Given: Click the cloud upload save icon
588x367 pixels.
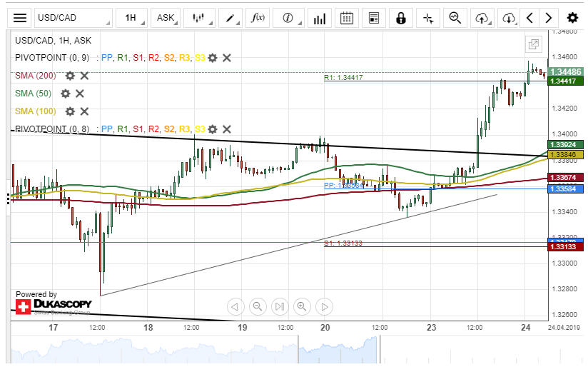Looking at the screenshot, I should [x=482, y=18].
